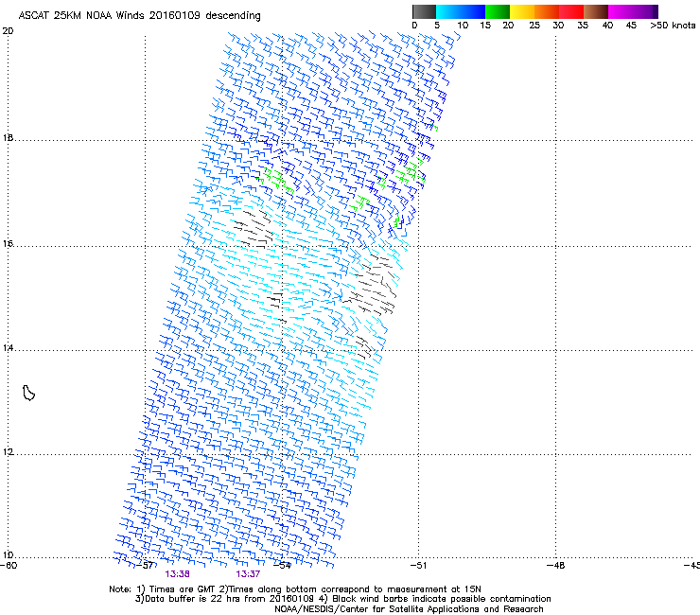Click latitude label 12
This screenshot has width=700, height=615.
(x=8, y=452)
